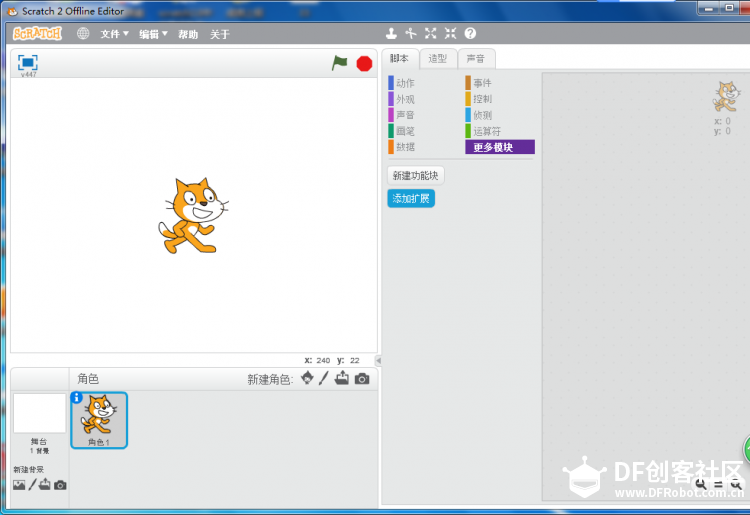Select the grow sprite tool
This screenshot has height=515, width=750.
[x=430, y=33]
